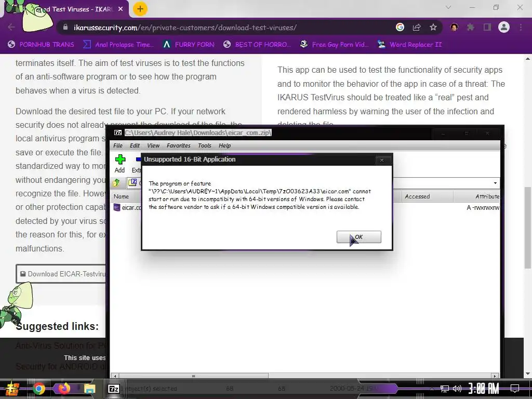Click the 7-Zip scroll right arrow
The image size is (532, 399).
click(495, 376)
